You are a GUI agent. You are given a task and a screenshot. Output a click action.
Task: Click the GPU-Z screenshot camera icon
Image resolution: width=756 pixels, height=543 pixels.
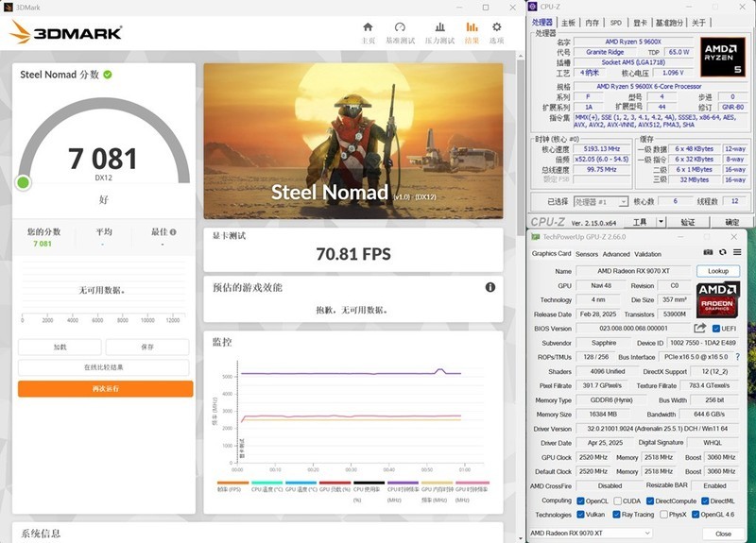coord(708,252)
